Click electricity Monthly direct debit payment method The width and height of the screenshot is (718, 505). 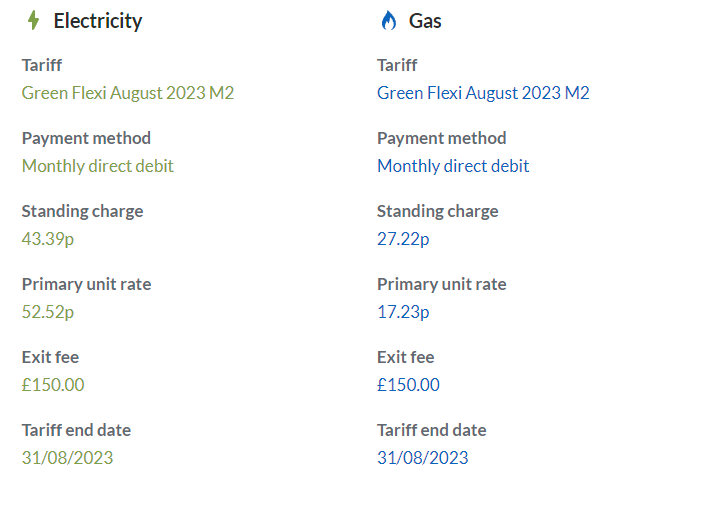[x=98, y=166]
